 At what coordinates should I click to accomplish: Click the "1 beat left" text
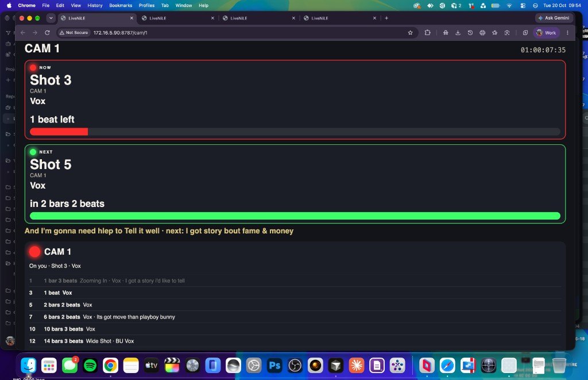click(52, 120)
